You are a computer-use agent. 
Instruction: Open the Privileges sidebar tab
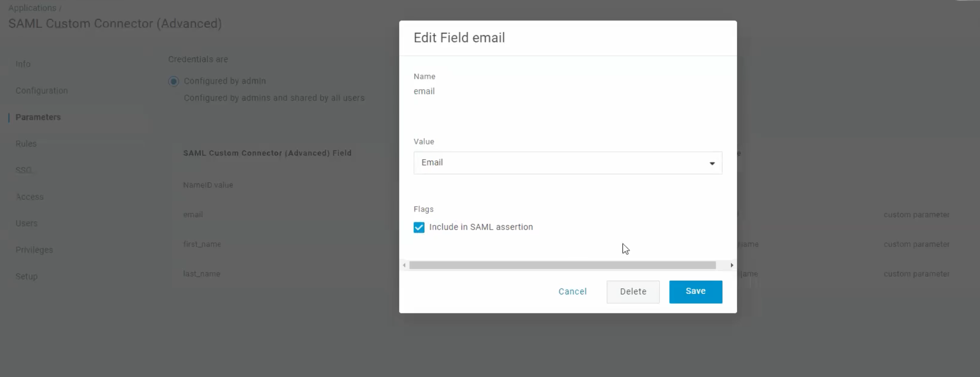pos(34,250)
